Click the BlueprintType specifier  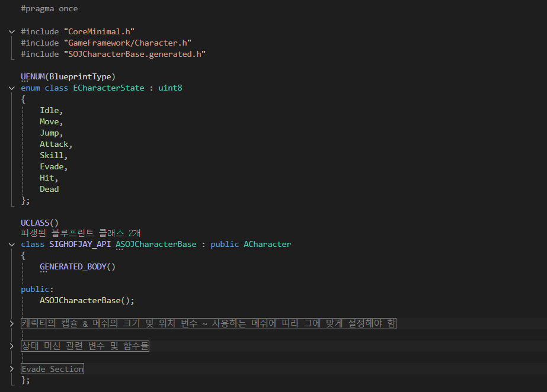[x=80, y=76]
